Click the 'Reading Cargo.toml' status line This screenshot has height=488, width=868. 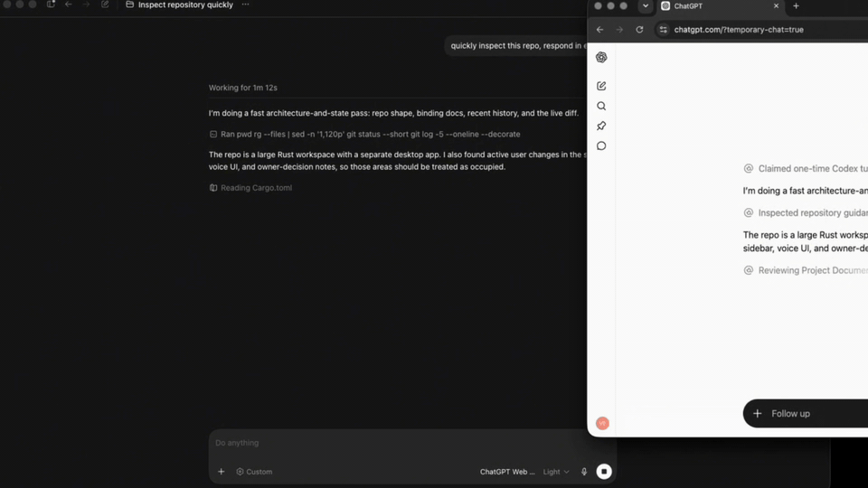point(256,188)
